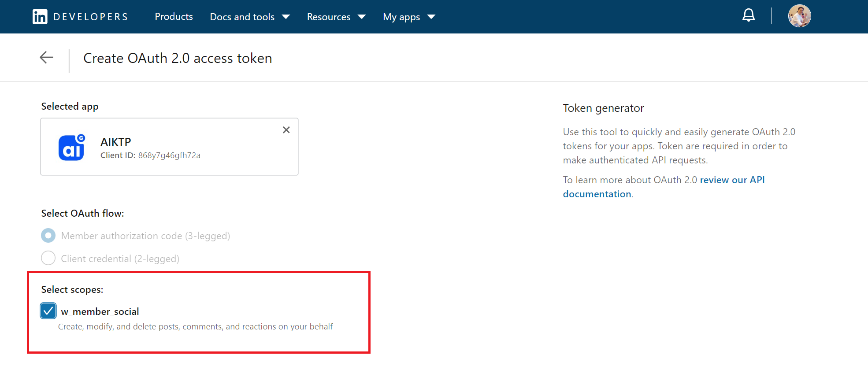Click the Create OAuth 2.0 access token title

click(178, 58)
